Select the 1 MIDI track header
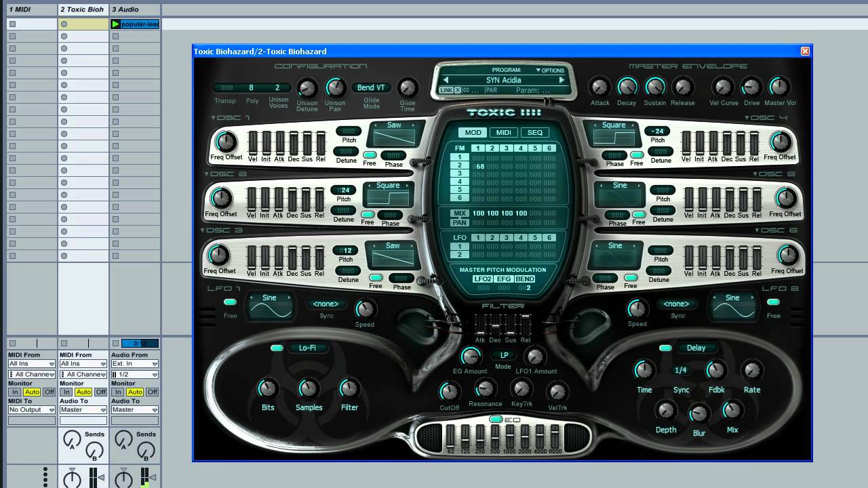The width and height of the screenshot is (868, 488). pyautogui.click(x=31, y=9)
